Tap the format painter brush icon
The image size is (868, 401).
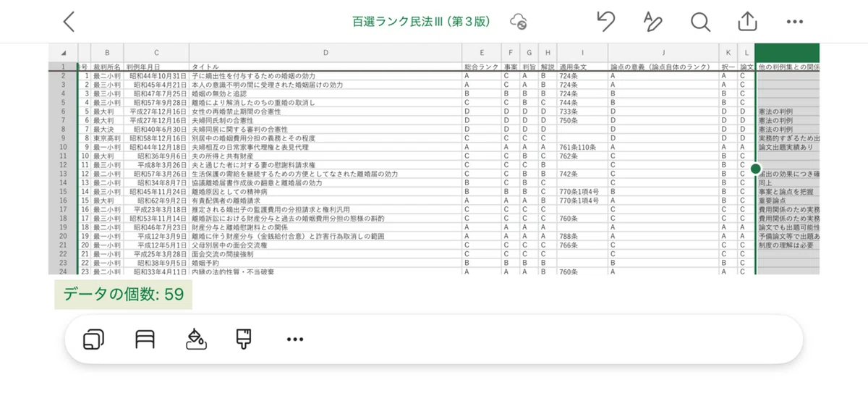[244, 338]
